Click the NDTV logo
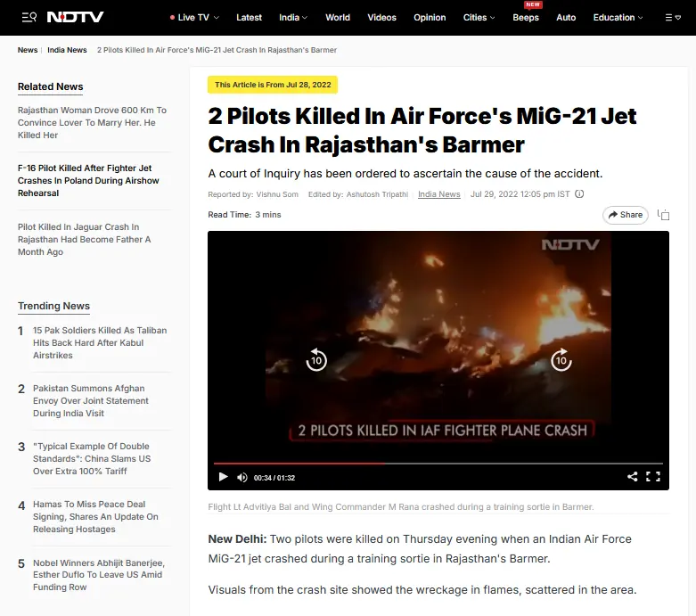This screenshot has width=696, height=616. pyautogui.click(x=76, y=17)
